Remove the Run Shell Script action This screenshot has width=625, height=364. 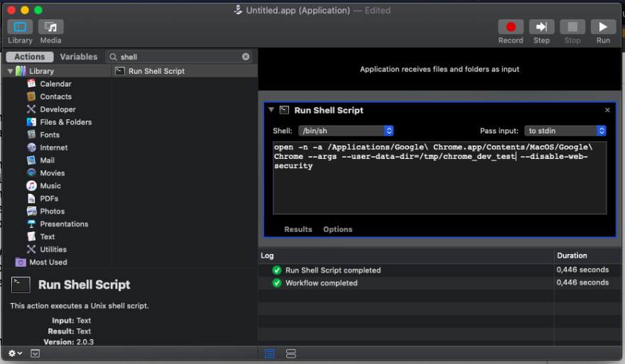[607, 110]
